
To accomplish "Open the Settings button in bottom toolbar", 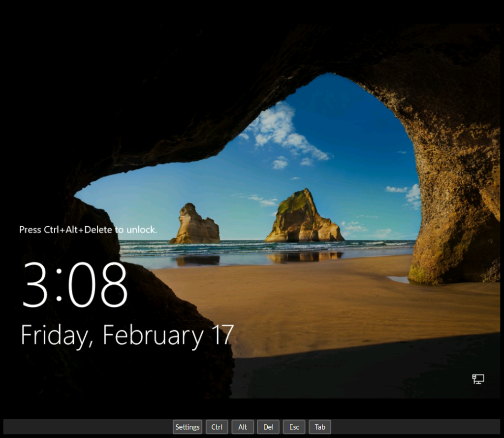I will pyautogui.click(x=188, y=427).
